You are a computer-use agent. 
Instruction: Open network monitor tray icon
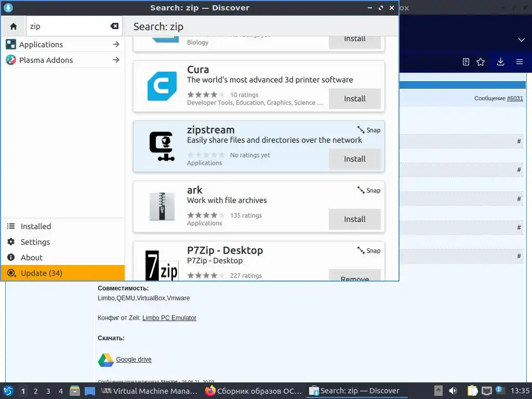pos(486,391)
